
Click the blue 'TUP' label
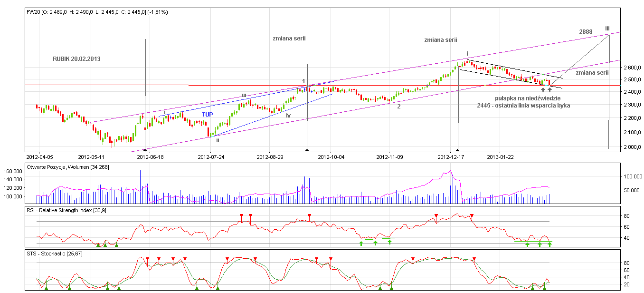point(208,115)
